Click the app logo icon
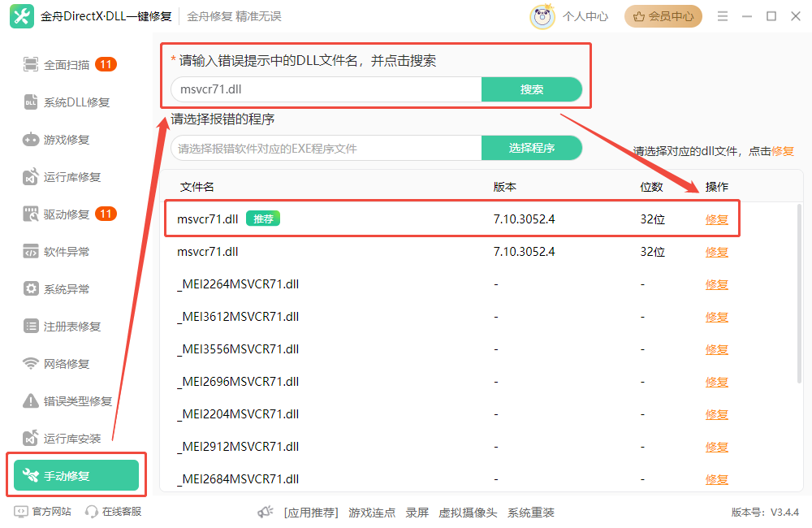812x528 pixels. click(x=22, y=16)
